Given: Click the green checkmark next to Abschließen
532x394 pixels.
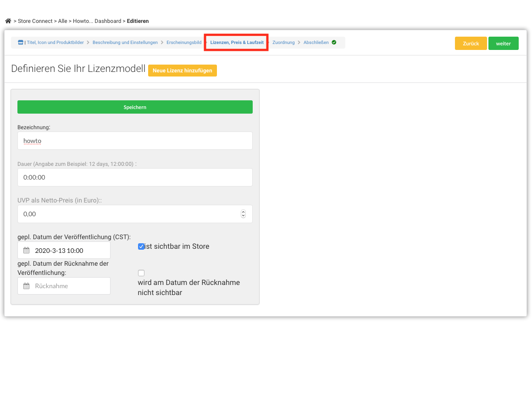Looking at the screenshot, I should pyautogui.click(x=334, y=43).
